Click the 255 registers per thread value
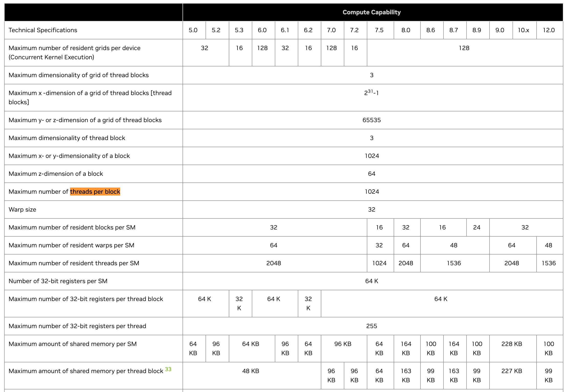 coord(371,326)
